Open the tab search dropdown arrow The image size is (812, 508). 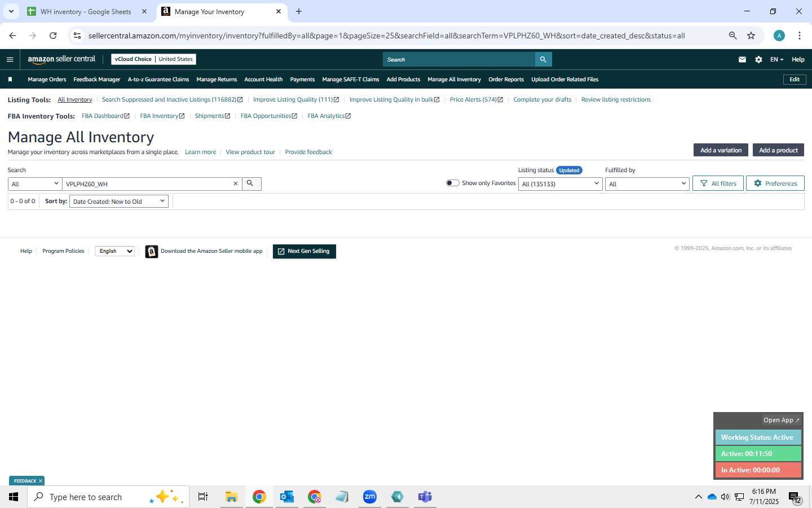click(x=11, y=11)
